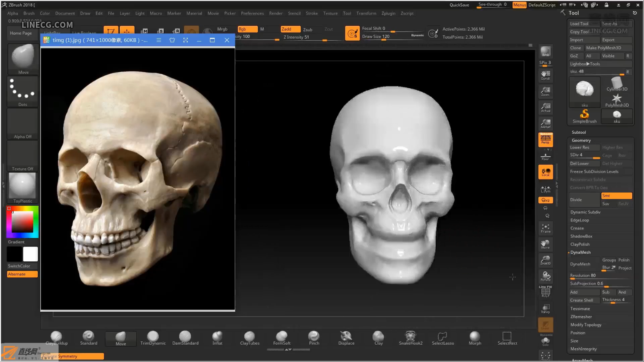Click the Divide button

click(584, 200)
